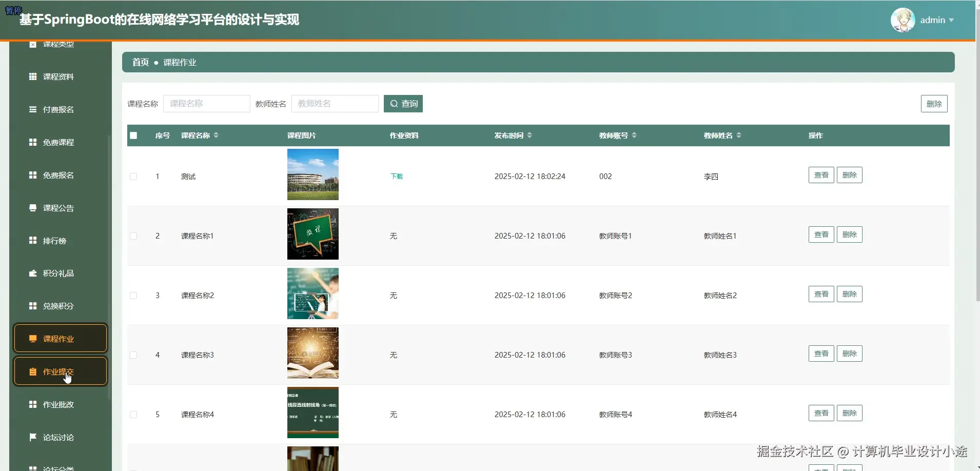Check the checkbox for row 课程名称3
Screen dimensions: 980x471
coord(133,355)
